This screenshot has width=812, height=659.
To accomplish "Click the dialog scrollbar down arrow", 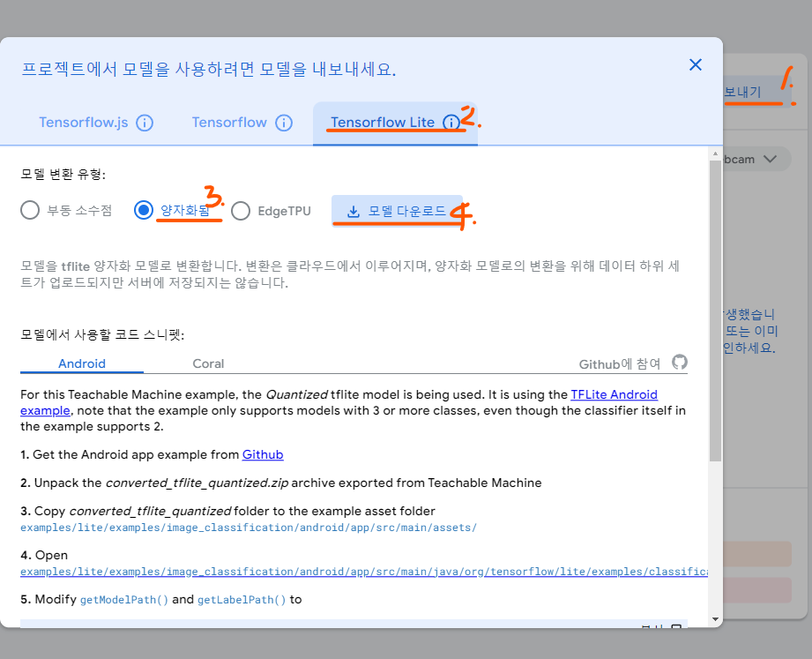I will tap(715, 619).
